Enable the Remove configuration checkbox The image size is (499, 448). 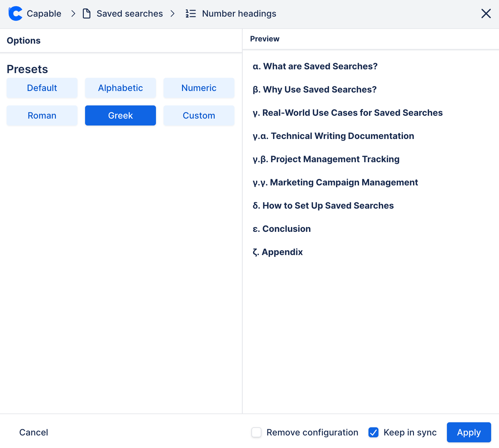click(256, 432)
